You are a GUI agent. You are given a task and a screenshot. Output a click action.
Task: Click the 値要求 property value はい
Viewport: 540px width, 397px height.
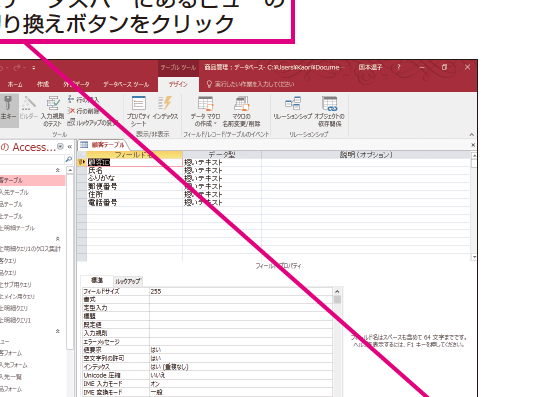241,350
